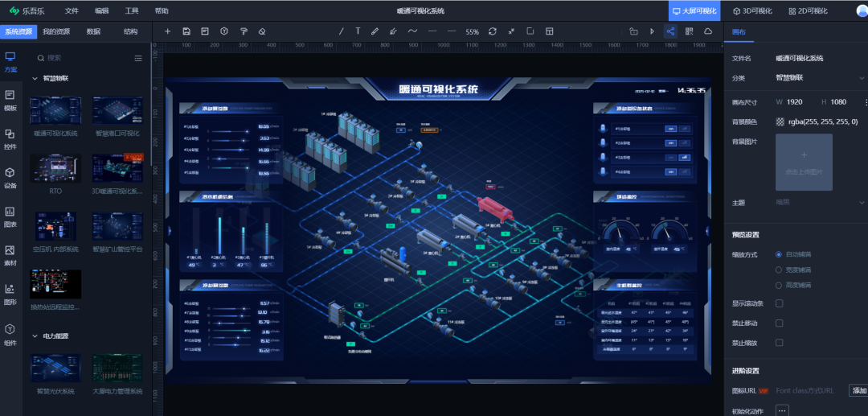The height and width of the screenshot is (416, 868).
Task: Open the 设备 sidebar panel
Action: point(10,179)
